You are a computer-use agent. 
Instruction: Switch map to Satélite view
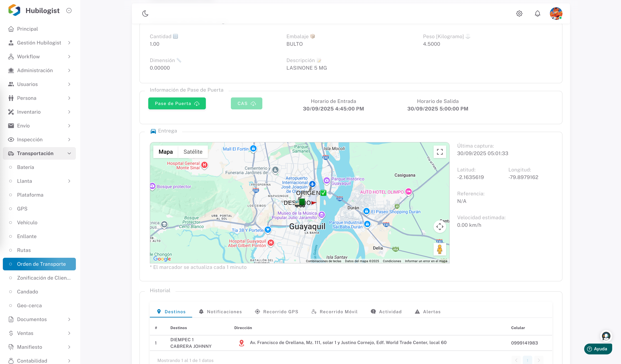pos(193,152)
